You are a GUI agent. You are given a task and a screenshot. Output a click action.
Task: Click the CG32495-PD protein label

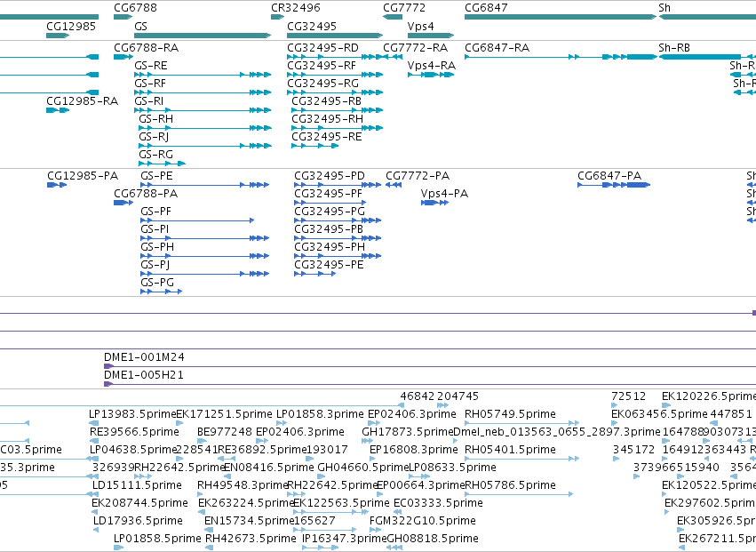330,176
